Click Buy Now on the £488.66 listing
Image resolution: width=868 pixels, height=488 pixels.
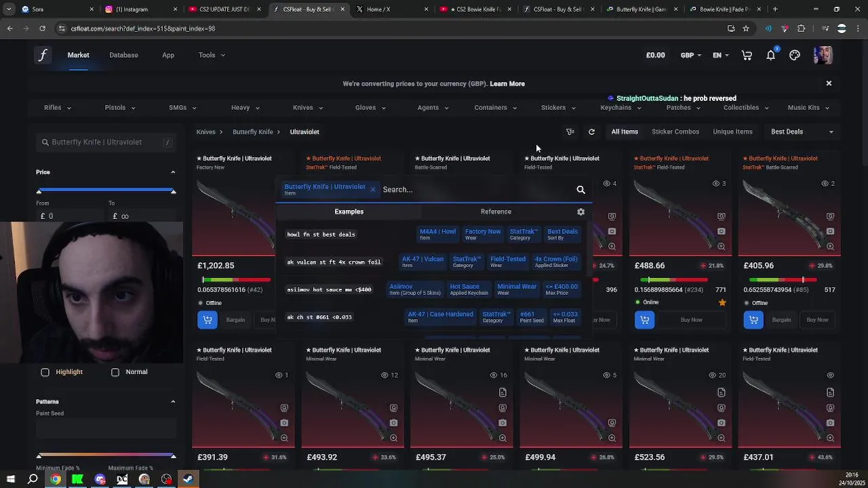(691, 320)
